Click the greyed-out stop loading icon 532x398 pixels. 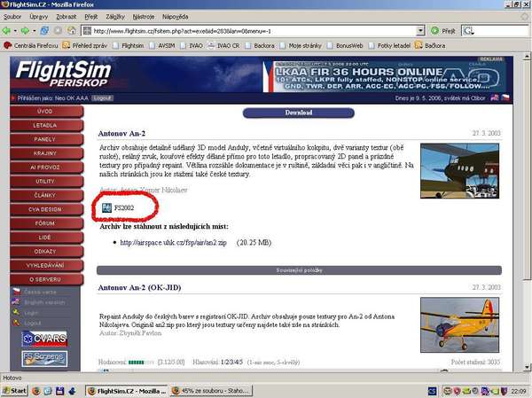(x=58, y=31)
